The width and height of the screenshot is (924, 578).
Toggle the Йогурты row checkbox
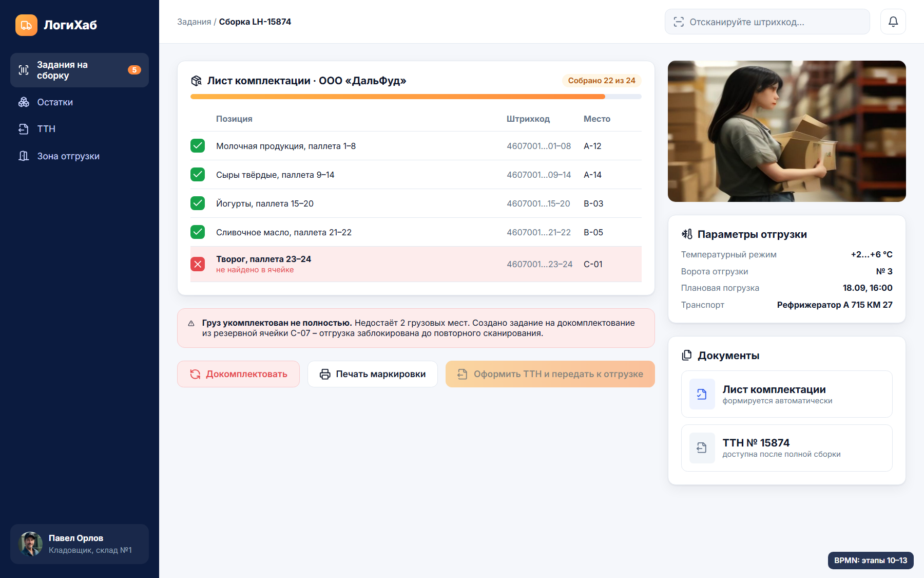(x=198, y=203)
